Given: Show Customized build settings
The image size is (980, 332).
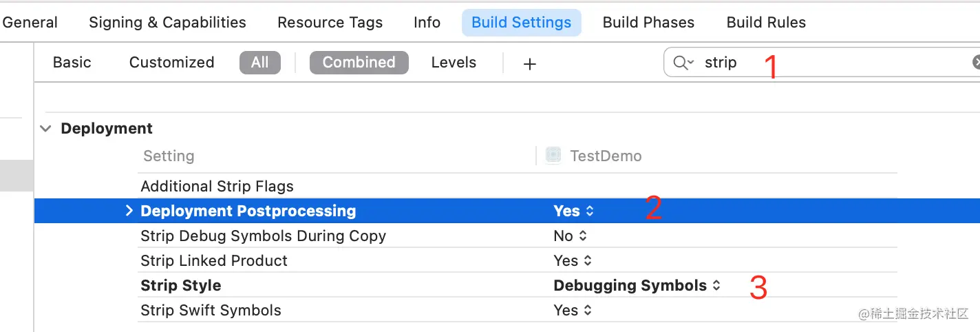Looking at the screenshot, I should [171, 63].
